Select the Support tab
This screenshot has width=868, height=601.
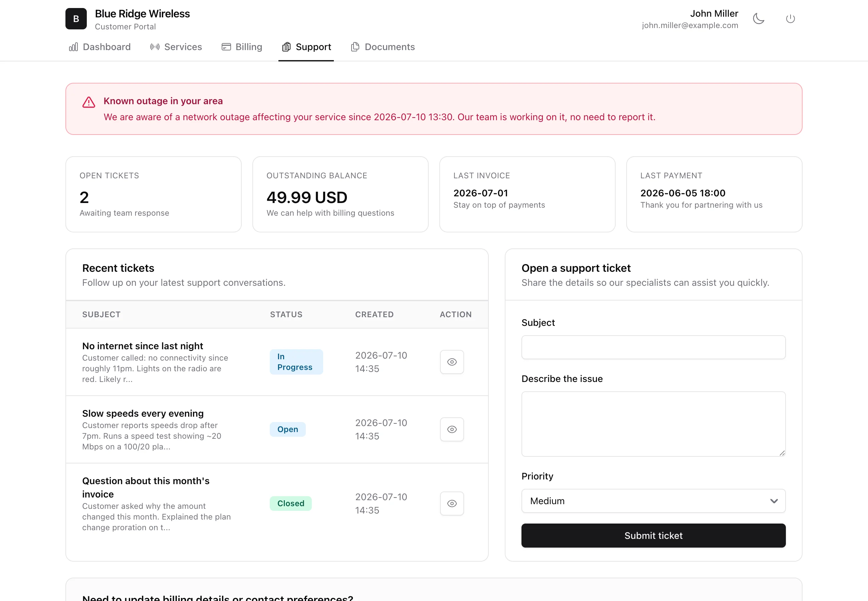tap(306, 47)
